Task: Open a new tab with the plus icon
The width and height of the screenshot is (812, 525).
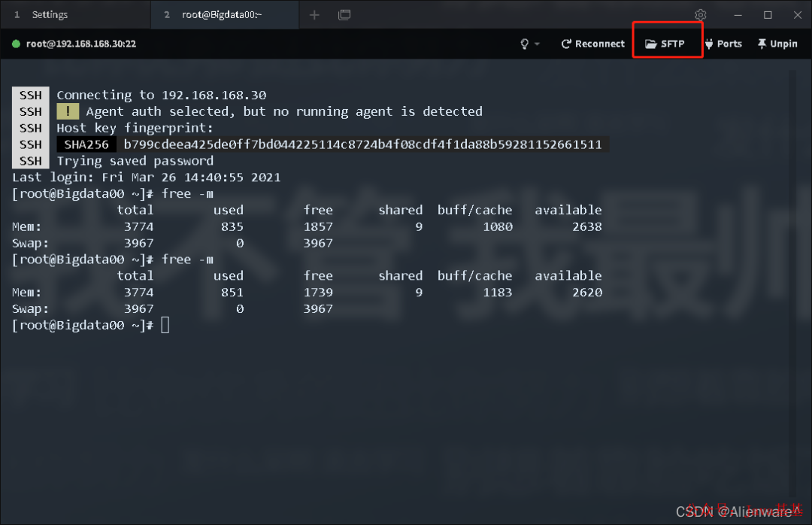Action: click(314, 14)
